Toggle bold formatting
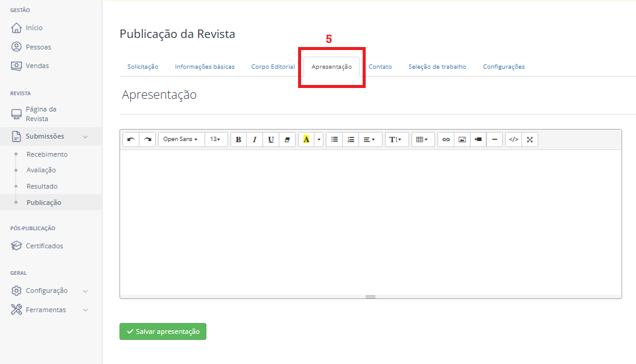Viewport: 636px width, 364px height. pyautogui.click(x=238, y=139)
